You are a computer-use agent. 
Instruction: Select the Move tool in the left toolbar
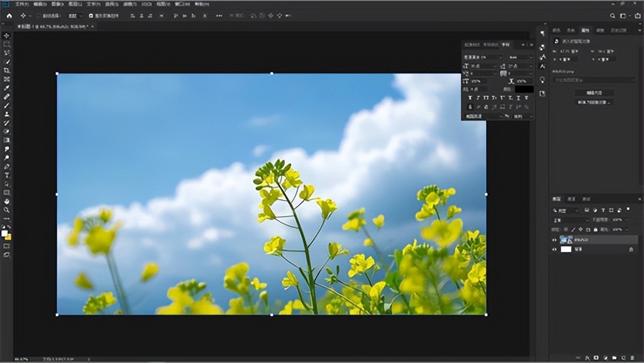[x=7, y=36]
